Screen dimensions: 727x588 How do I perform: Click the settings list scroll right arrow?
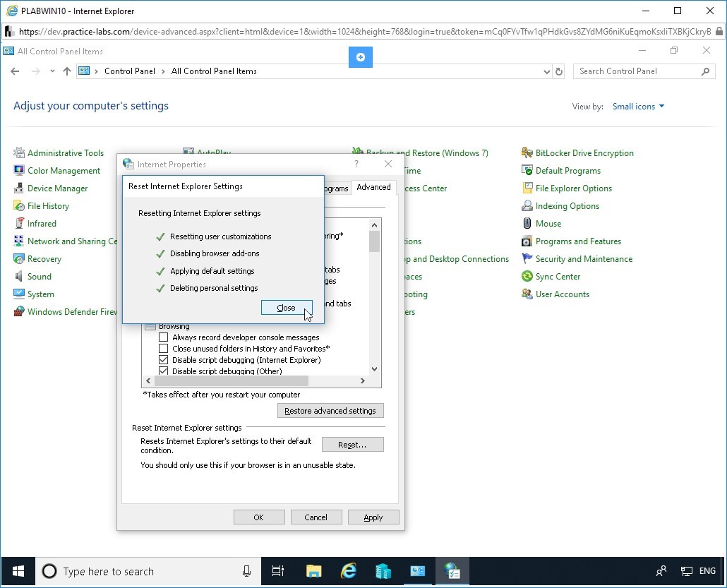[x=363, y=380]
